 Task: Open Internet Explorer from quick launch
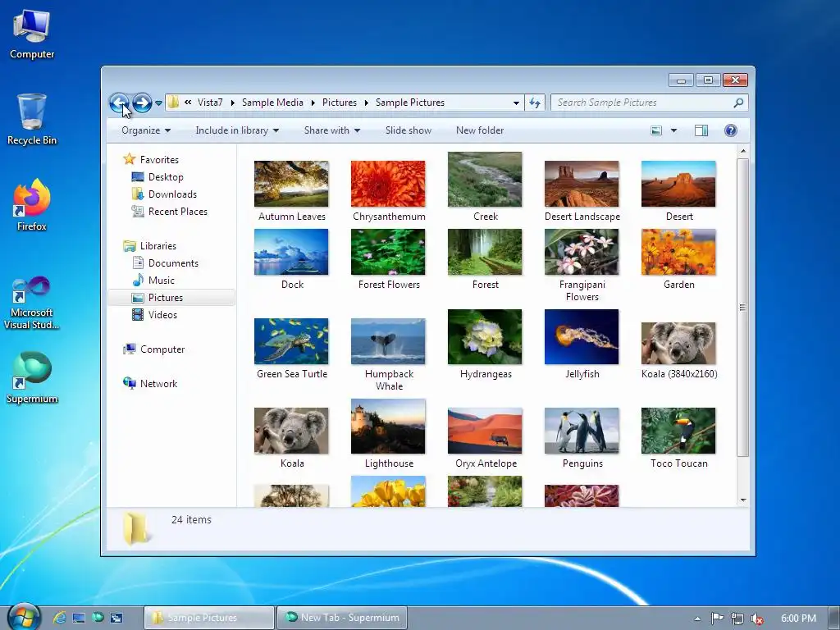click(59, 618)
